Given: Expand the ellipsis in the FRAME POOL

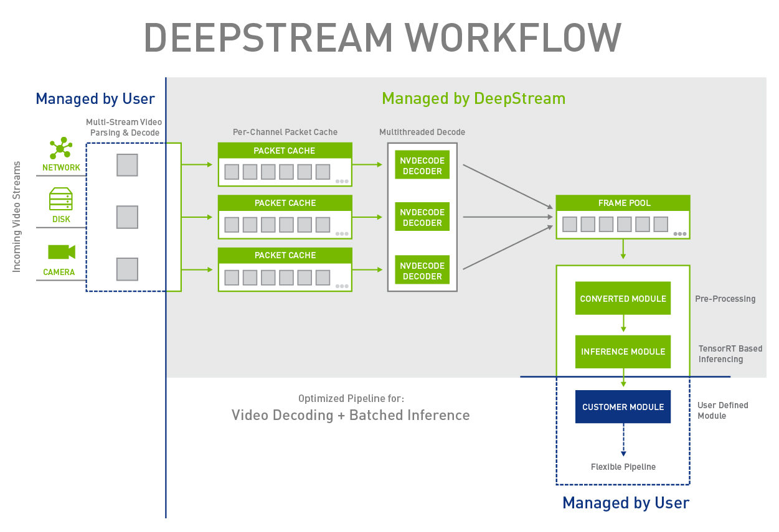Looking at the screenshot, I should [680, 233].
